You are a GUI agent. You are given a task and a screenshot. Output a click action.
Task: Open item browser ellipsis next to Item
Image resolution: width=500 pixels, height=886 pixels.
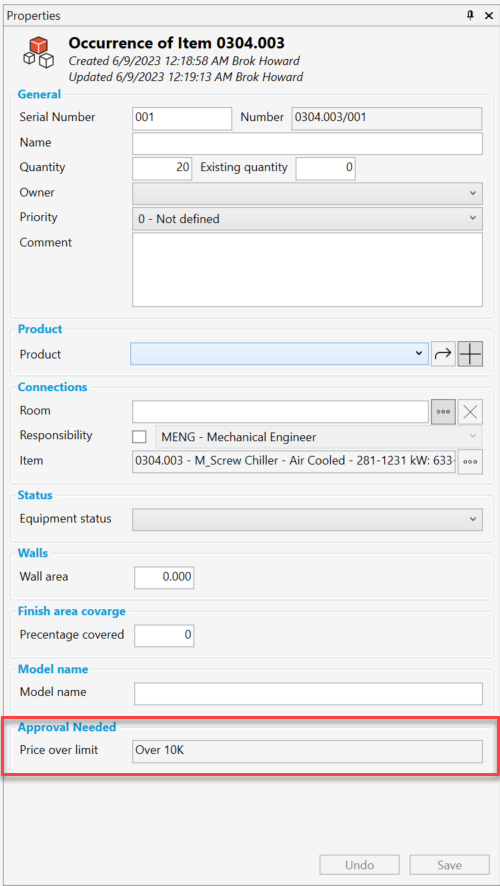pyautogui.click(x=470, y=462)
